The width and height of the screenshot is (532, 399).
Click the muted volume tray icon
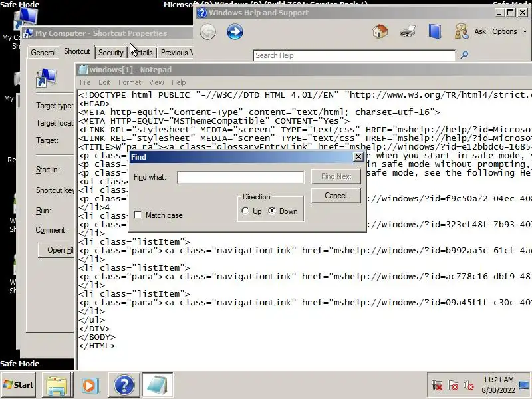[469, 385]
